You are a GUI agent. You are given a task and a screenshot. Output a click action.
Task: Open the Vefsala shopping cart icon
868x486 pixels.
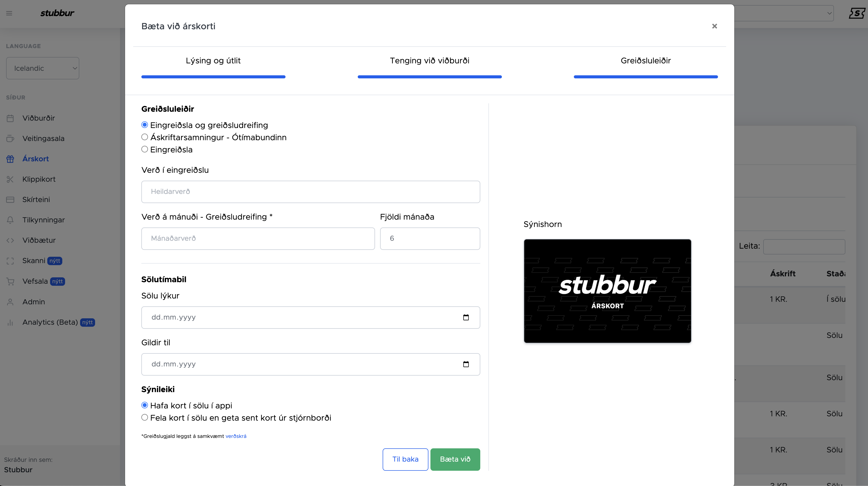[x=10, y=282]
